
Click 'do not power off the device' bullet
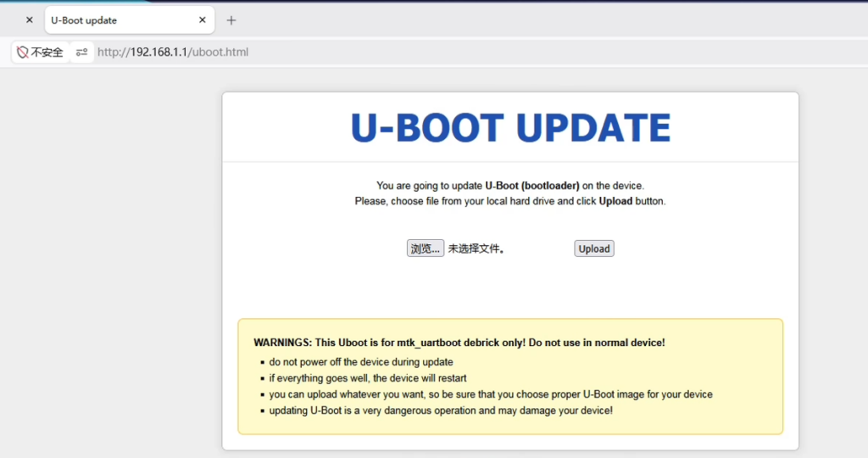[x=361, y=362]
